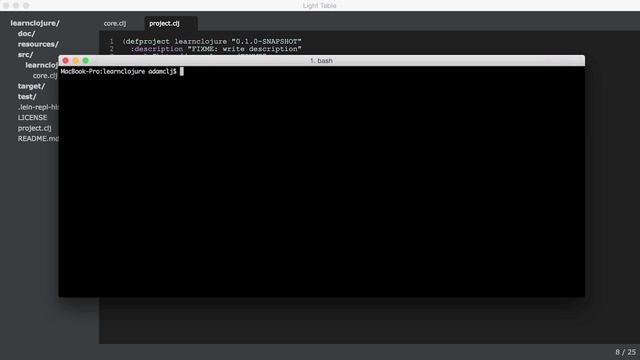Expand the doc/ folder
Image resolution: width=640 pixels, height=360 pixels.
point(27,33)
